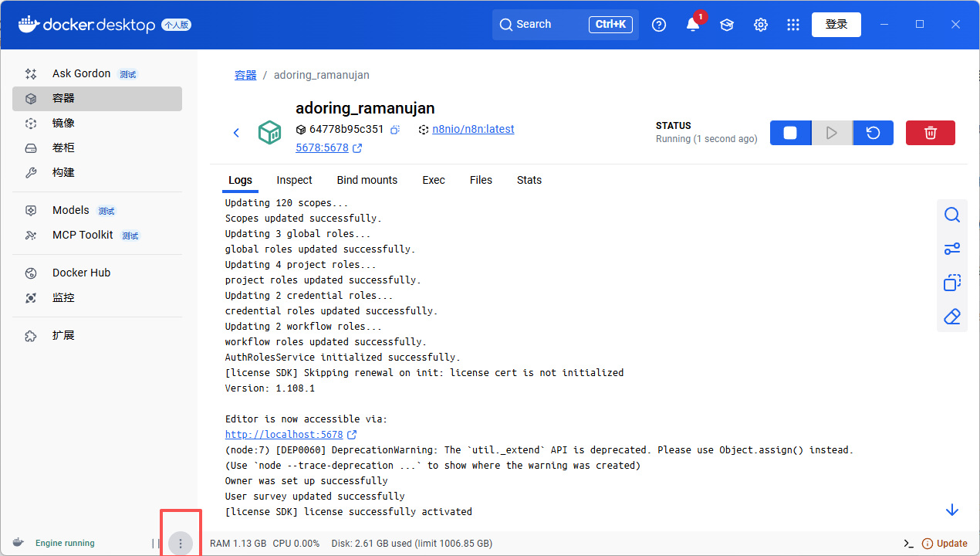Image resolution: width=980 pixels, height=556 pixels.
Task: Click the RAM 1.13 GB readout
Action: 238,544
